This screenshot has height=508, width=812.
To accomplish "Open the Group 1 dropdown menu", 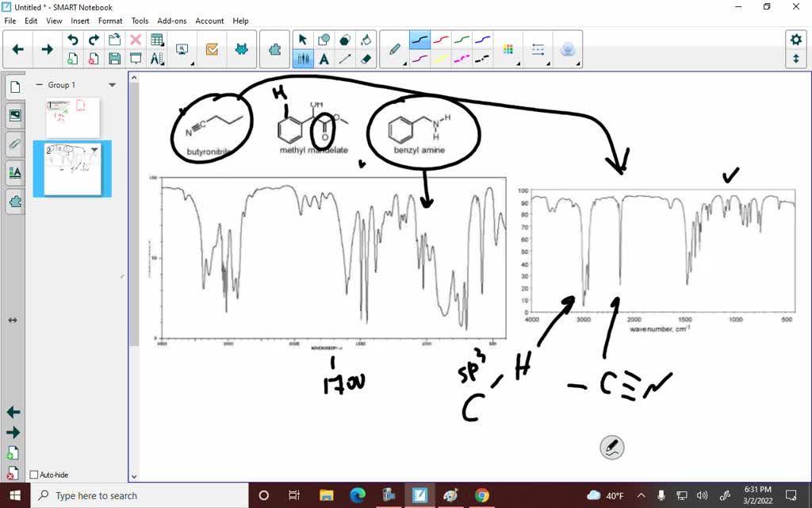I will tap(111, 85).
